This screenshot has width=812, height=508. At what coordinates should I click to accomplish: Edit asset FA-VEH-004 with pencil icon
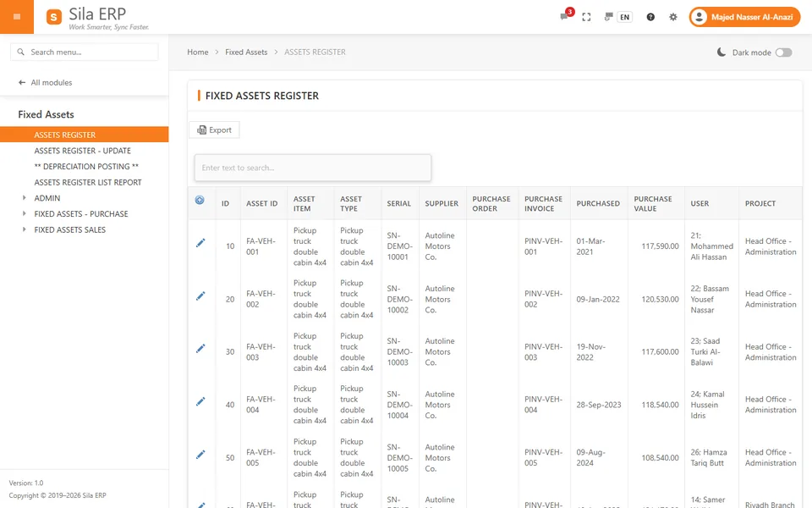200,401
